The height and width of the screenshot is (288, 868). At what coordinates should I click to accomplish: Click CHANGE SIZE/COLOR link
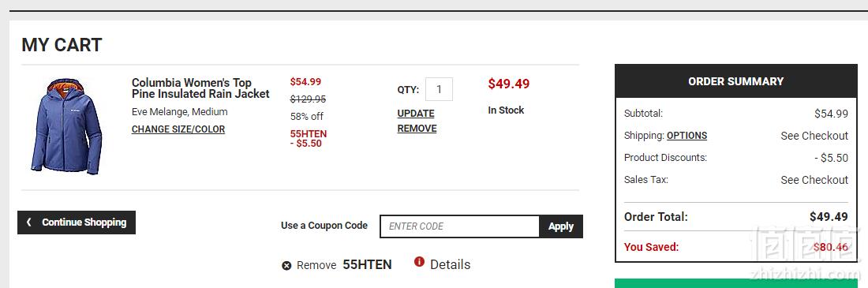(178, 129)
